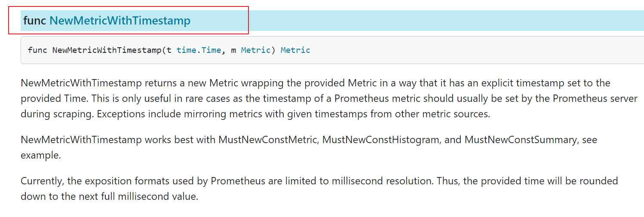This screenshot has width=644, height=217.
Task: Open the Metric return type link
Action: coord(295,50)
